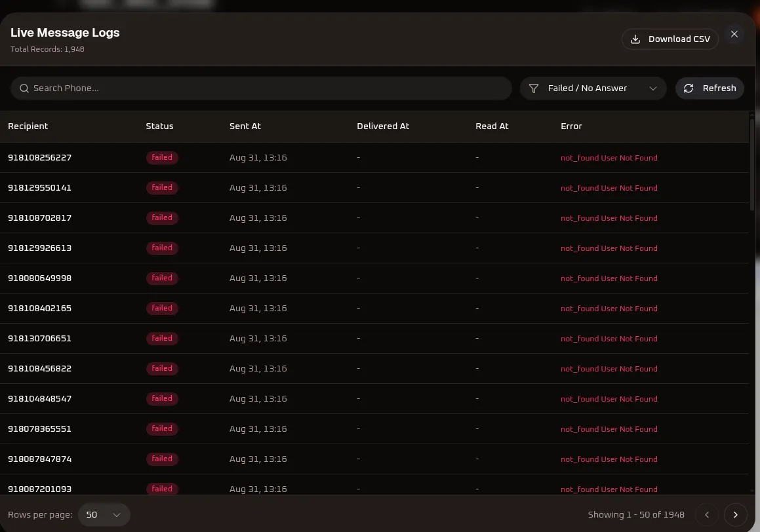This screenshot has width=760, height=532.
Task: Click the Delivered At column header
Action: coord(383,126)
